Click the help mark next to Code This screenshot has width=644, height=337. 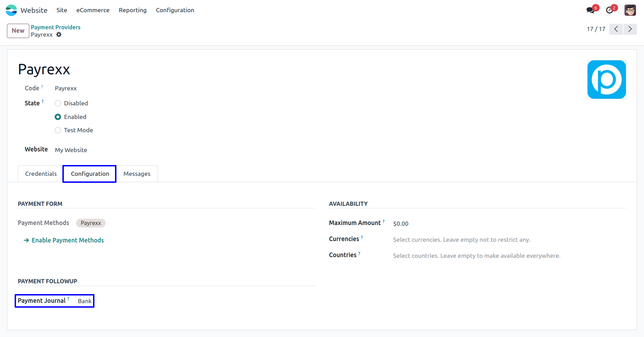pos(42,86)
